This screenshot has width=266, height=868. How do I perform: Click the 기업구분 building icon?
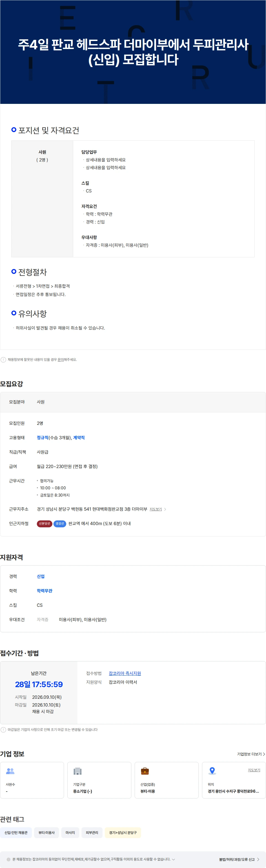[78, 771]
